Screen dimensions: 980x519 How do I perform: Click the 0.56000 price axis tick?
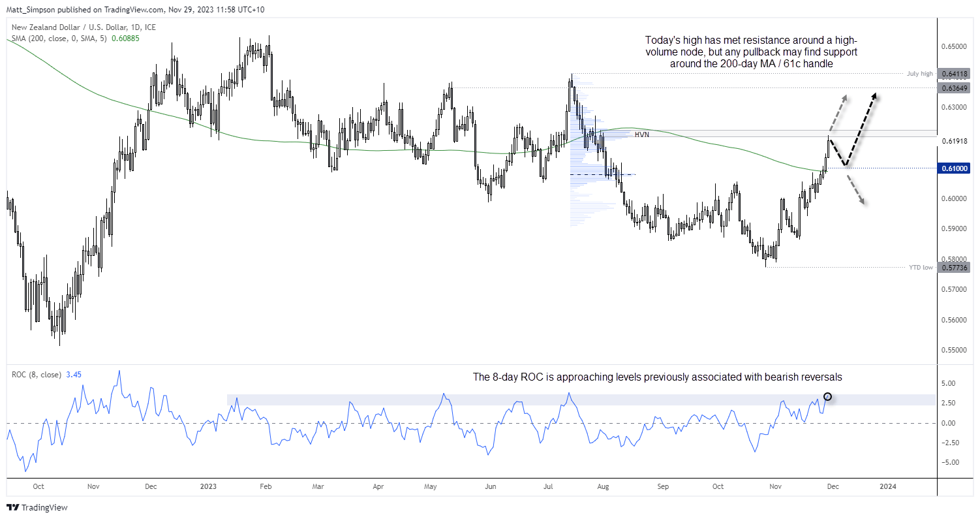click(954, 320)
